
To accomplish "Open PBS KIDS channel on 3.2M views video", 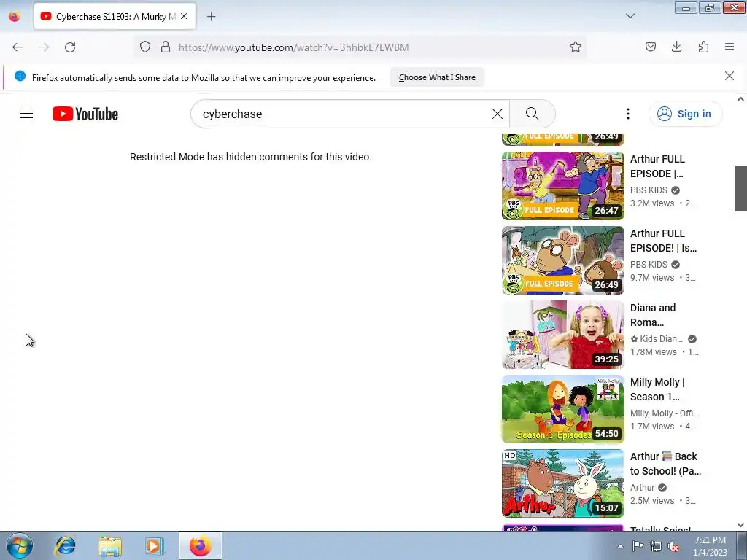I will pos(649,190).
